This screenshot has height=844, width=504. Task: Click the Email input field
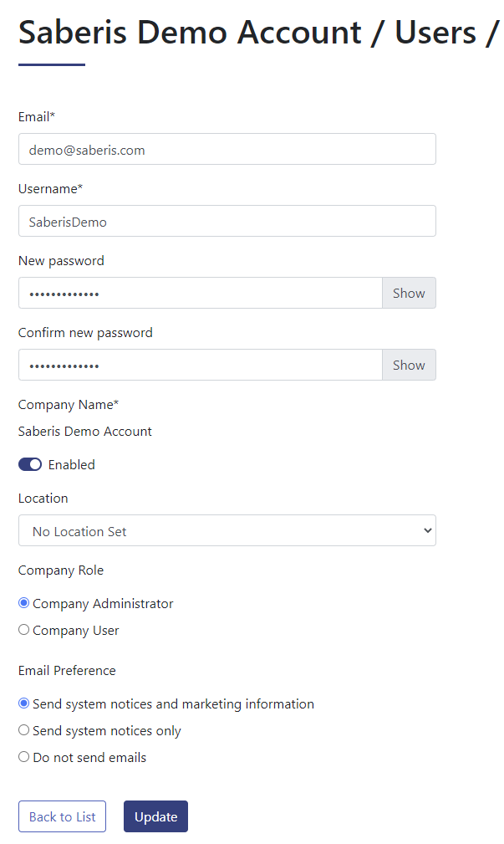(x=227, y=149)
